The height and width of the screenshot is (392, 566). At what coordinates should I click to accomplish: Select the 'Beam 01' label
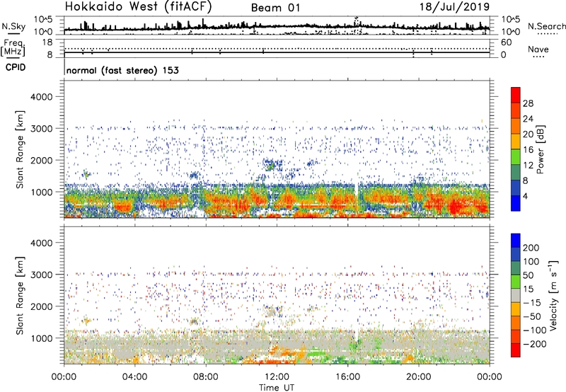click(275, 8)
